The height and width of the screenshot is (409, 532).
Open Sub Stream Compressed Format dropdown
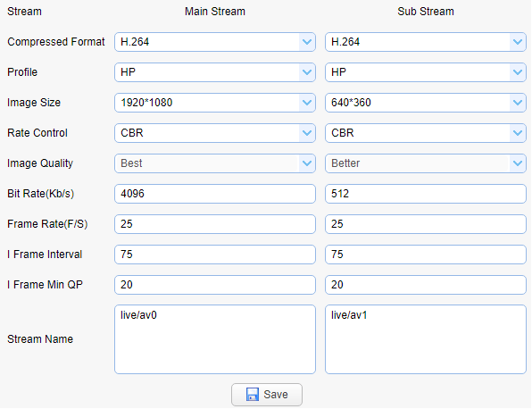(426, 42)
